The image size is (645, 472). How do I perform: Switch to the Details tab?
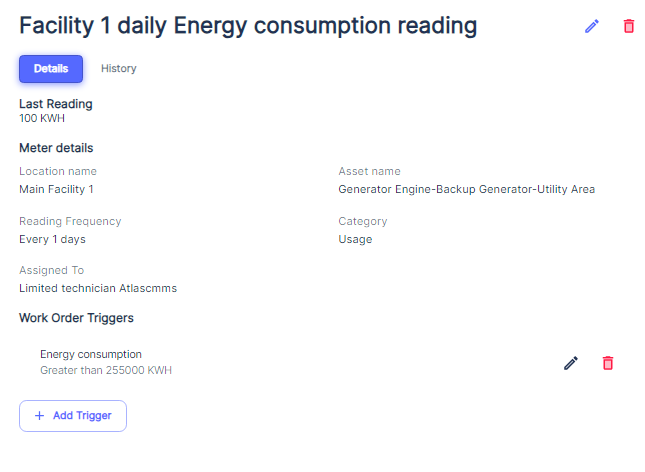pyautogui.click(x=51, y=69)
